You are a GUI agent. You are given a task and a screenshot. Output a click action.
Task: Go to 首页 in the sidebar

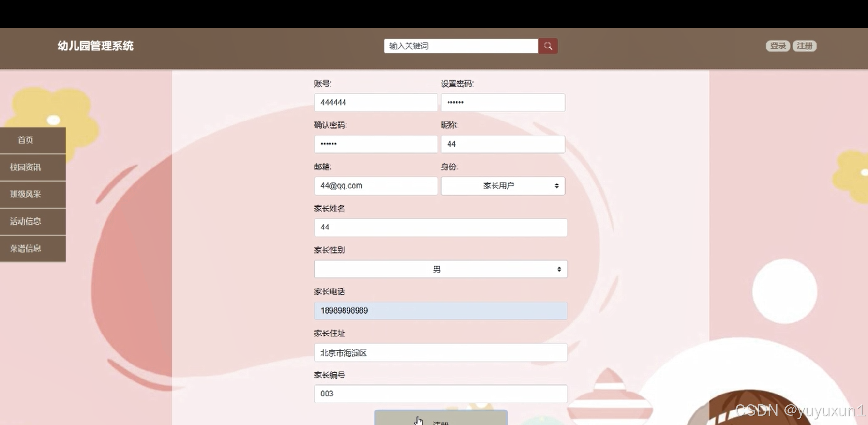(x=32, y=140)
